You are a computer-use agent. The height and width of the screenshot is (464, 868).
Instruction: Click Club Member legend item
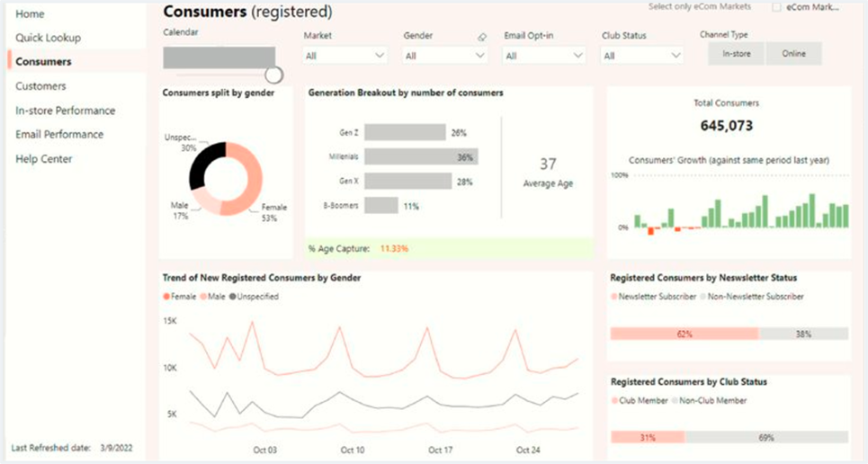(640, 400)
